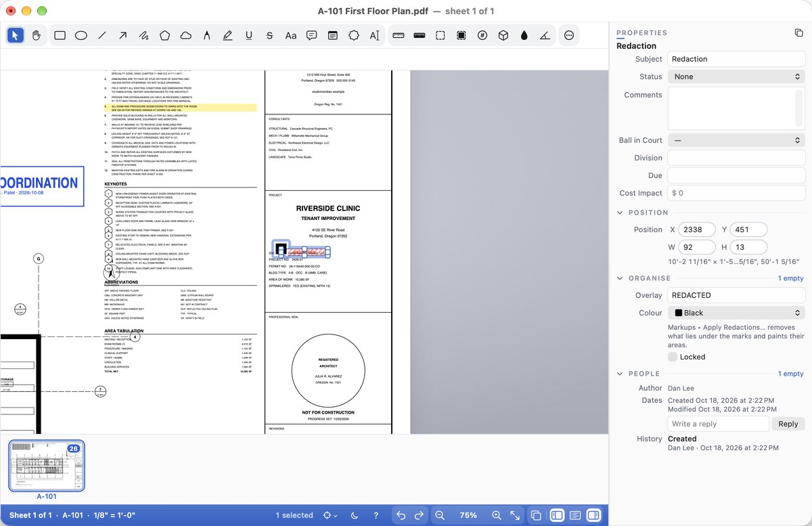
Task: Choose the highlighter tool
Action: (x=228, y=35)
